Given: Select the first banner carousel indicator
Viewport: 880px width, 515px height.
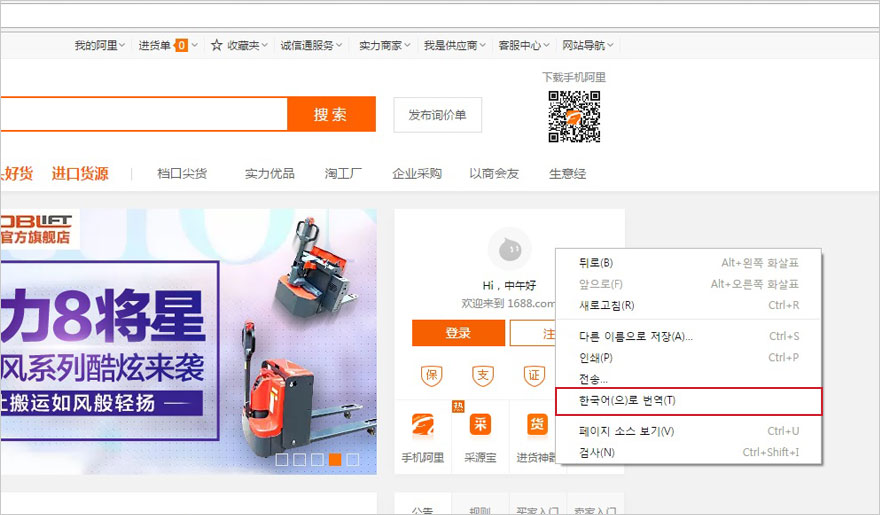Looking at the screenshot, I should [x=282, y=459].
